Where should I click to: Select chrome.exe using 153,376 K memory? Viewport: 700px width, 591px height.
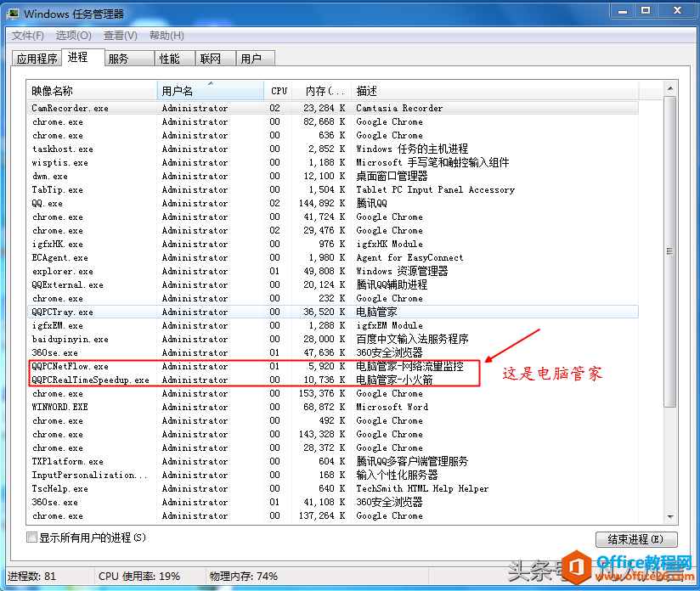coord(333,393)
